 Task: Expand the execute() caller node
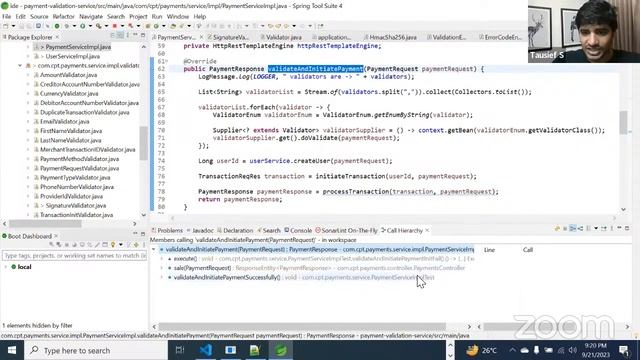(x=162, y=259)
